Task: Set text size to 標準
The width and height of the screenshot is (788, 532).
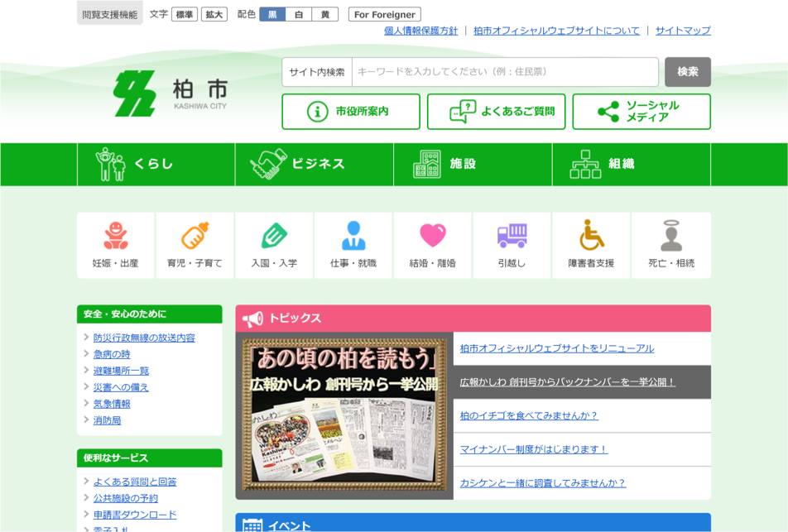Action: [185, 14]
